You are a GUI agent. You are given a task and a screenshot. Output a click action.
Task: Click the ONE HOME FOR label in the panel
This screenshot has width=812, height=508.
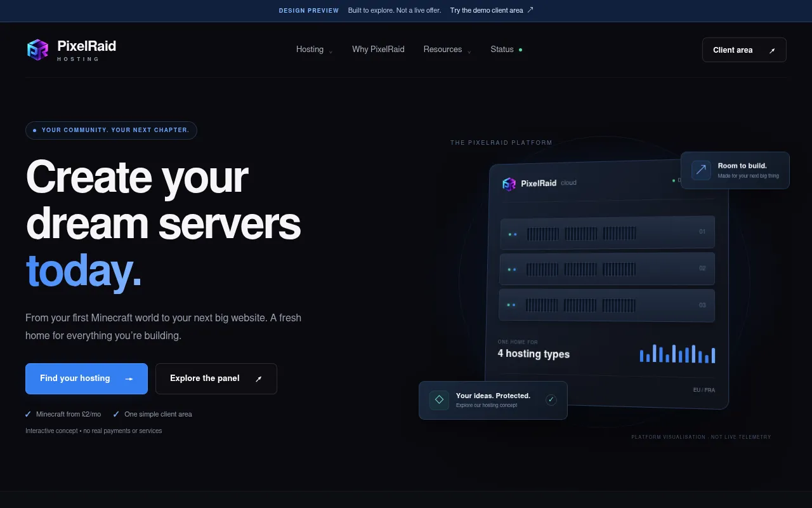518,342
